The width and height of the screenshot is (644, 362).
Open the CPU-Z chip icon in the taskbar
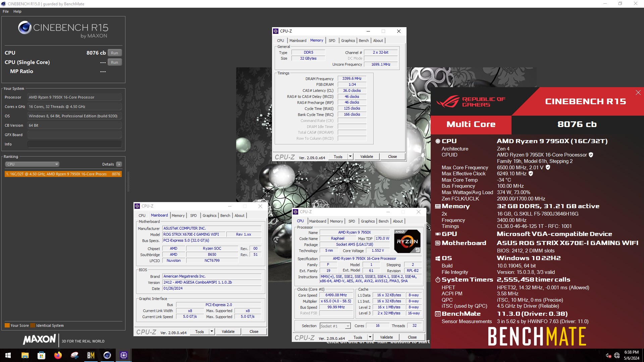coord(124,355)
